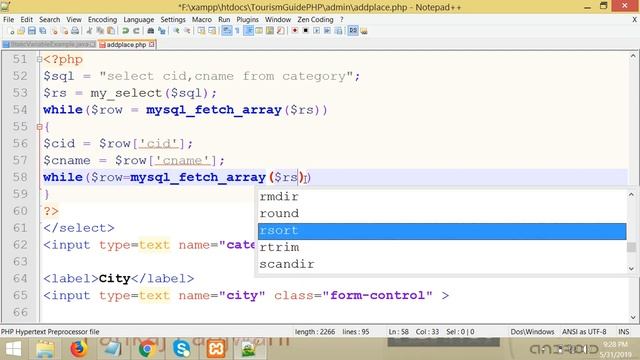Play back the recorded macro
The width and height of the screenshot is (640, 360).
(317, 31)
